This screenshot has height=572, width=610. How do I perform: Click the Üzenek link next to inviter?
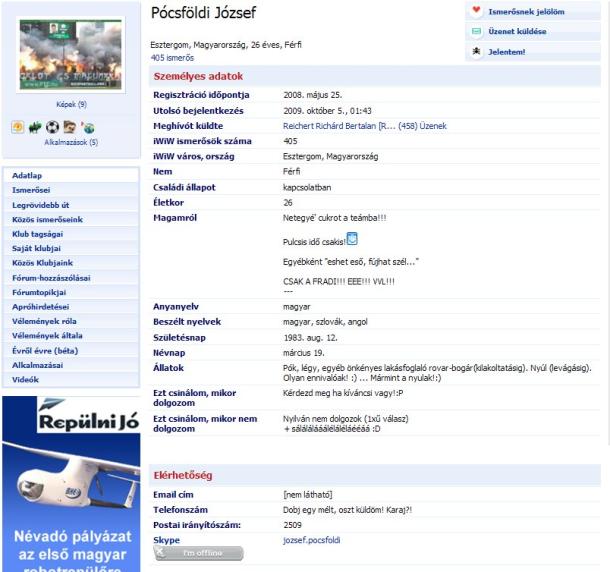(x=433, y=126)
